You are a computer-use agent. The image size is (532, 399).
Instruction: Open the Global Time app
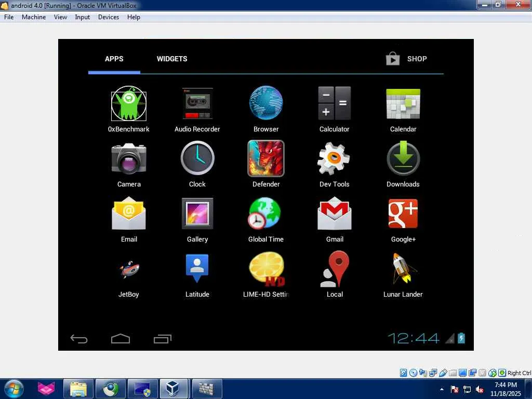266,220
